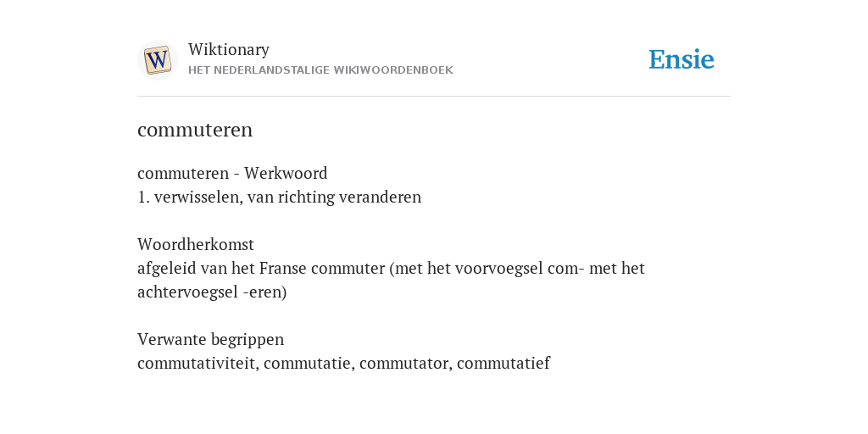Click the 'commuteren' heading
Image resolution: width=868 pixels, height=434 pixels.
point(195,130)
